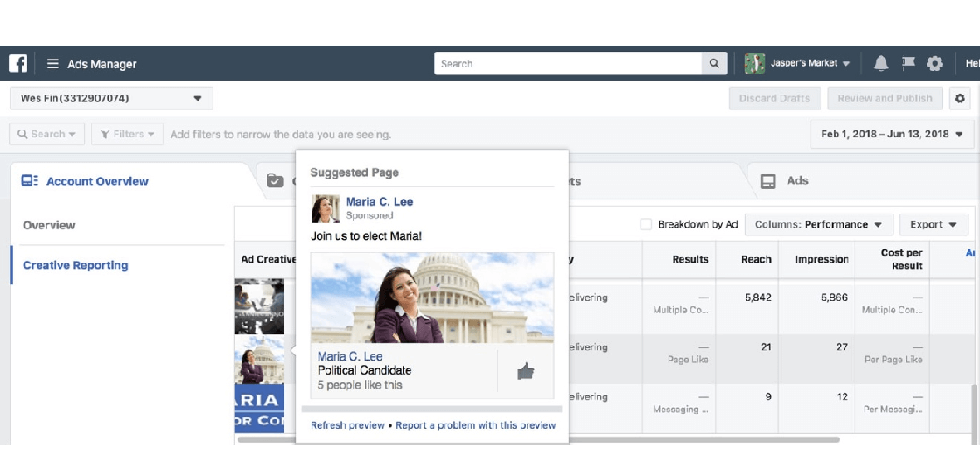Click the top bar Search field
This screenshot has height=456, width=980.
pyautogui.click(x=568, y=63)
